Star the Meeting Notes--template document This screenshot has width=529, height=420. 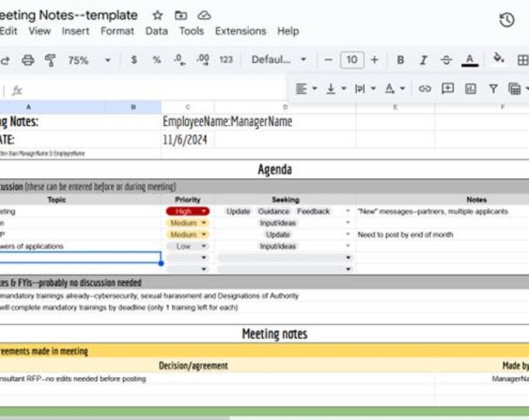[x=158, y=16]
